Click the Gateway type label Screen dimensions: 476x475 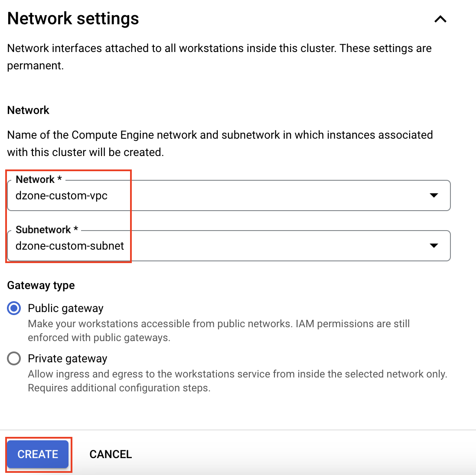coord(40,285)
